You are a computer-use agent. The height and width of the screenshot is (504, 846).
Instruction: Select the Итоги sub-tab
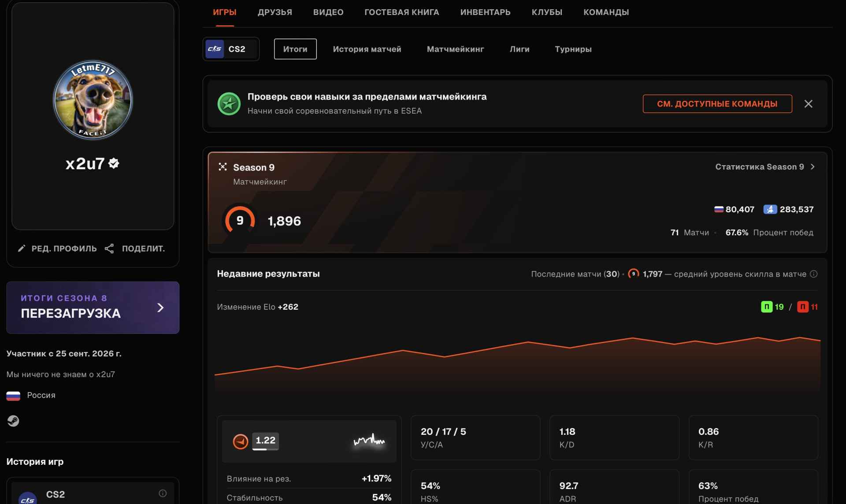tap(295, 49)
